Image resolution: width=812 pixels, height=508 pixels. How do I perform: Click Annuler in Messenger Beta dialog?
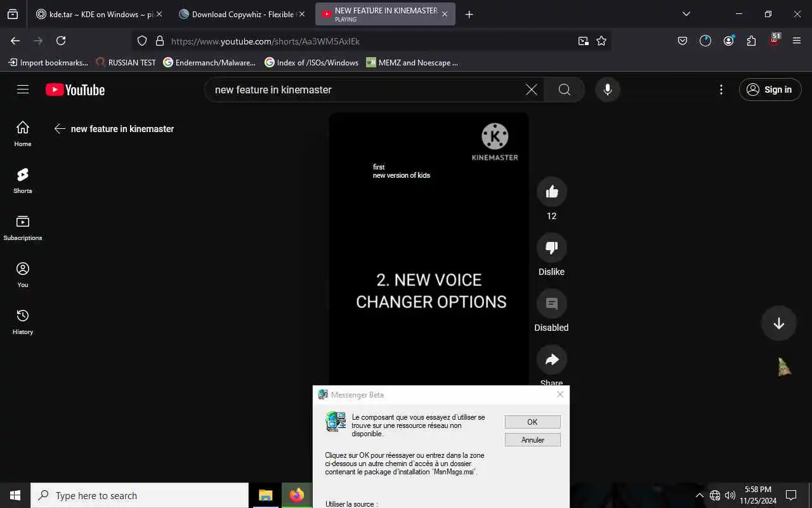point(532,439)
